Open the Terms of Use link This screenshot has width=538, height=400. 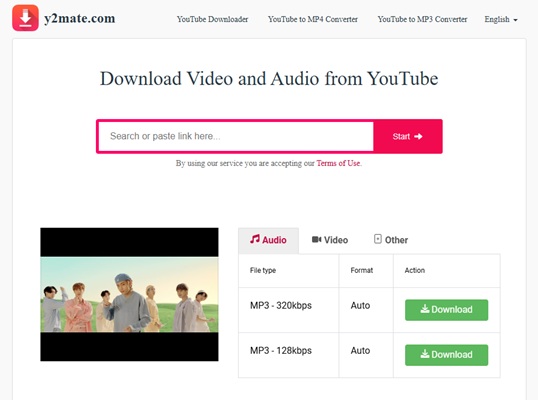[x=338, y=163]
